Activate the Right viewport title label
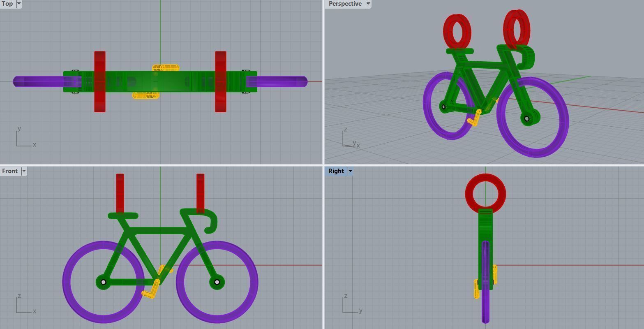This screenshot has height=329, width=644. [336, 171]
